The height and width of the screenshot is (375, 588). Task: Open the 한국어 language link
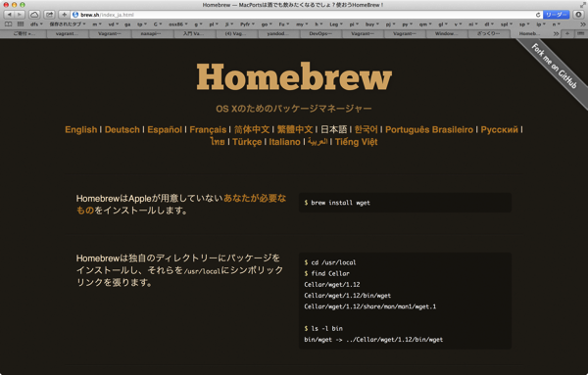click(366, 129)
